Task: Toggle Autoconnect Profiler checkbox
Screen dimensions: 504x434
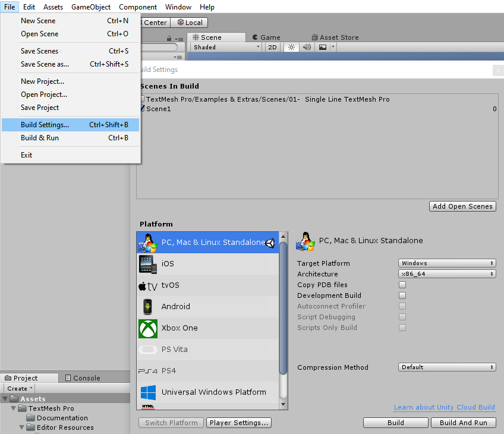Action: click(x=402, y=306)
